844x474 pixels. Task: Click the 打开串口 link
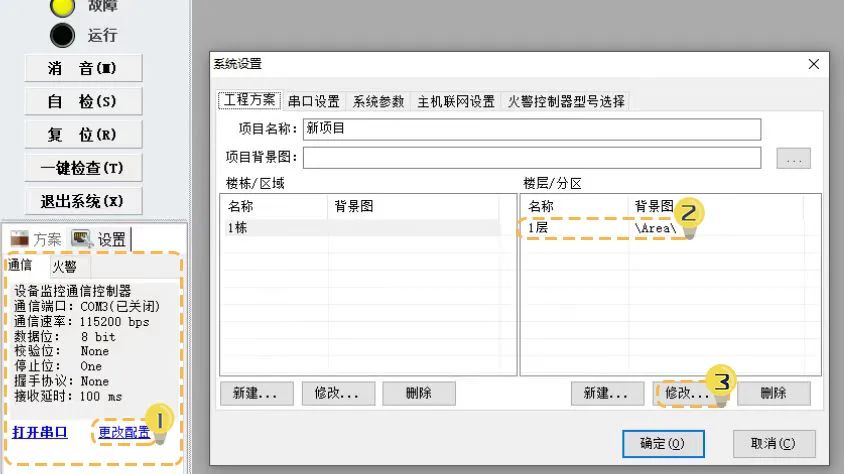click(40, 432)
